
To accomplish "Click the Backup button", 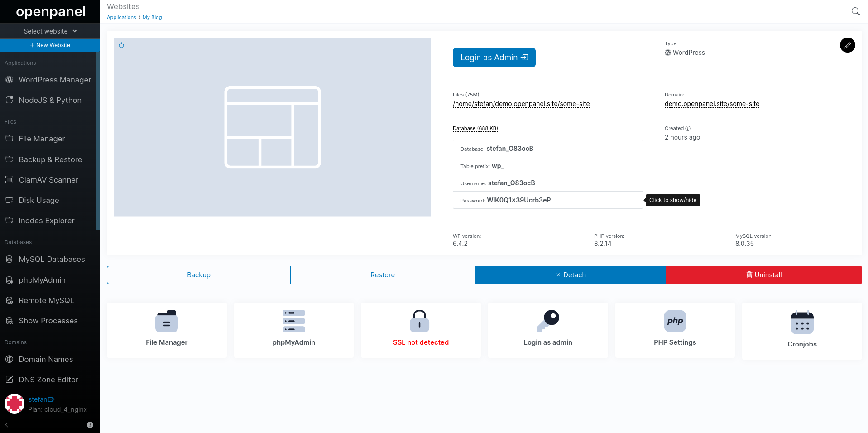I will (x=199, y=275).
